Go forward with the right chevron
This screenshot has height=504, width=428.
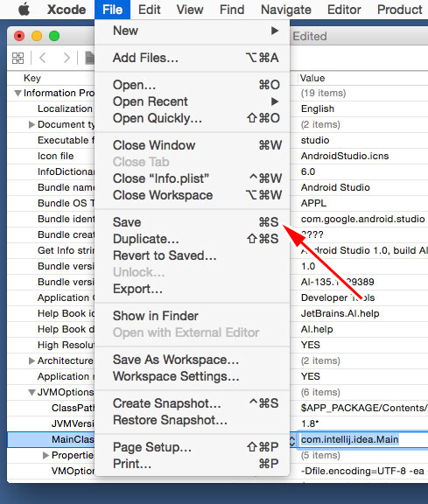pos(67,58)
